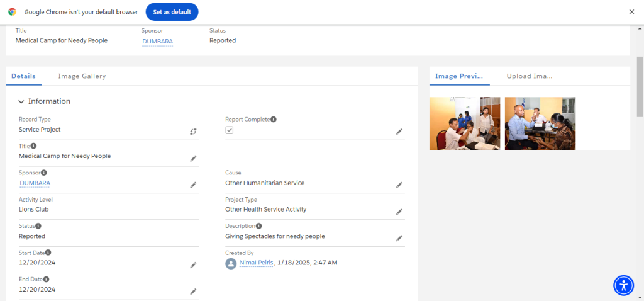
Task: Edit the Title field pencil icon
Action: tap(194, 158)
